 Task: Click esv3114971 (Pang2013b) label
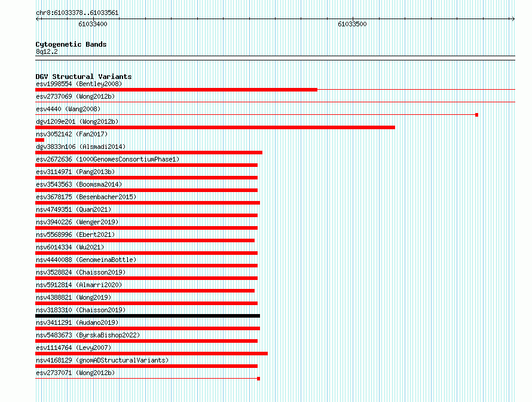click(75, 172)
